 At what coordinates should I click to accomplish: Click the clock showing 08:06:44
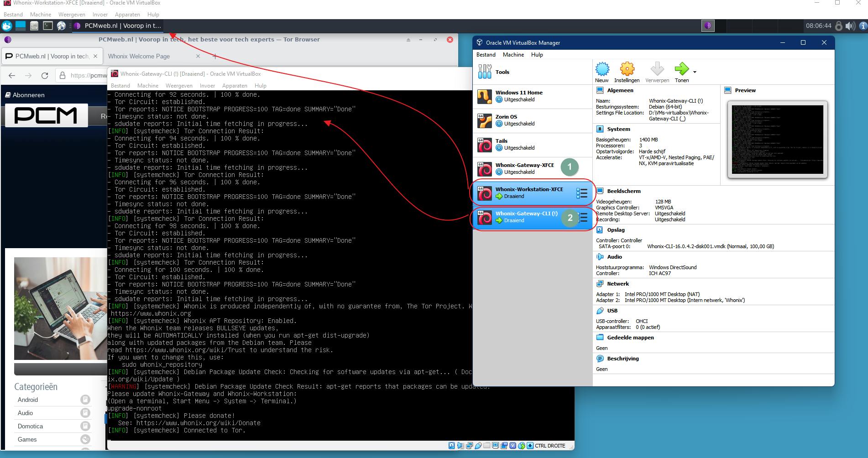coord(818,26)
